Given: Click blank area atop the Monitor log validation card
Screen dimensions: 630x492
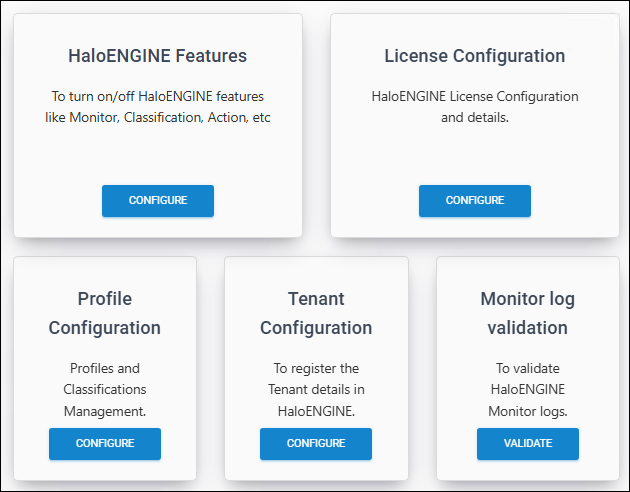Looking at the screenshot, I should coord(527,270).
